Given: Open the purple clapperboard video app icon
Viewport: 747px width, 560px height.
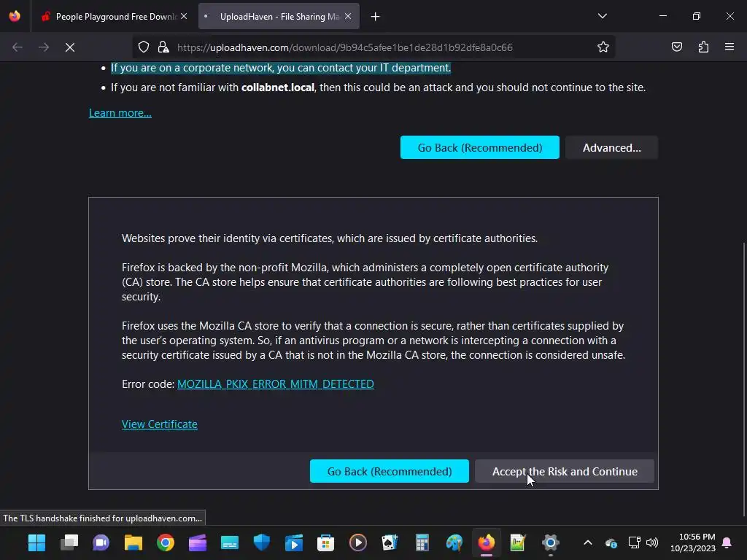Looking at the screenshot, I should pyautogui.click(x=197, y=542).
